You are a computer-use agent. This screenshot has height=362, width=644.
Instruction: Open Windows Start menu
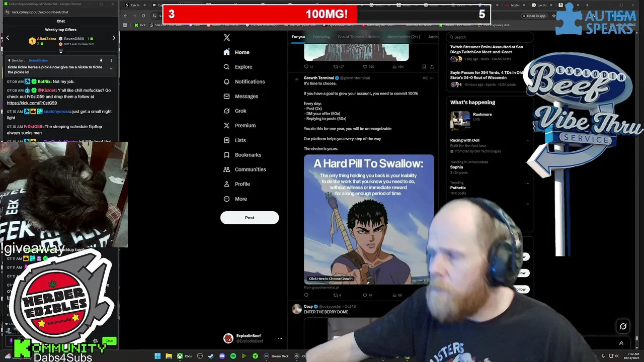[x=157, y=356]
